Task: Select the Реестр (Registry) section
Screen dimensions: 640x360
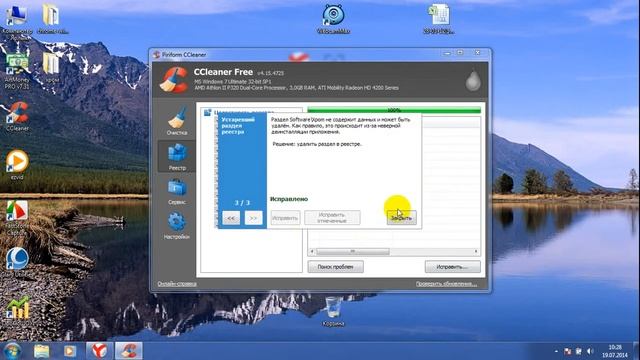Action: click(x=177, y=156)
